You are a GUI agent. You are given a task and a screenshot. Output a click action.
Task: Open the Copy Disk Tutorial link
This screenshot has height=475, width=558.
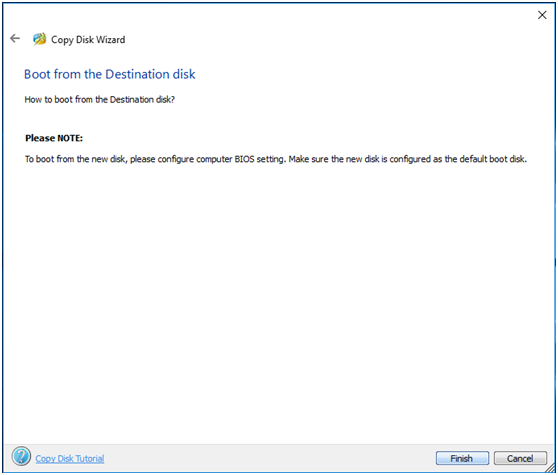(70, 458)
